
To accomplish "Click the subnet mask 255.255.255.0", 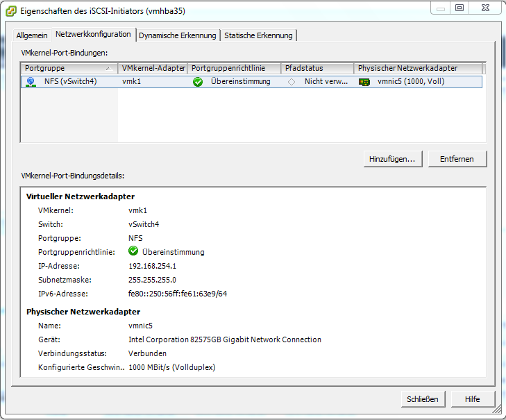I will click(152, 280).
